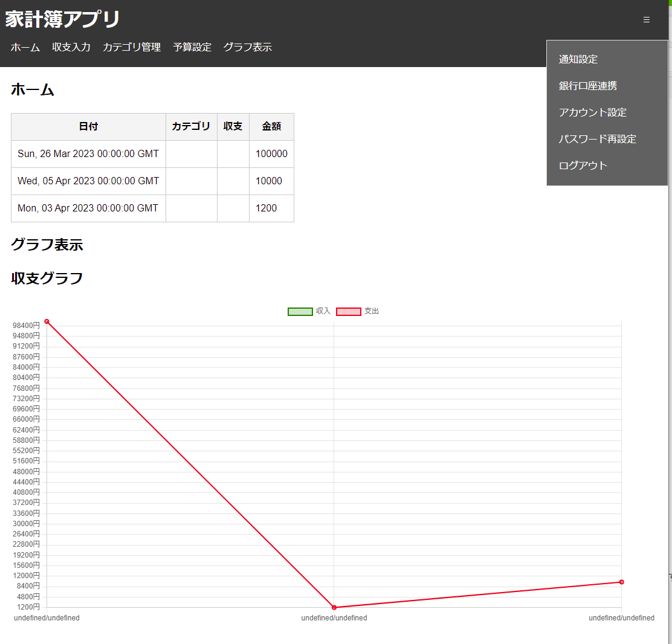Click the 100000 amount cell

tap(271, 154)
